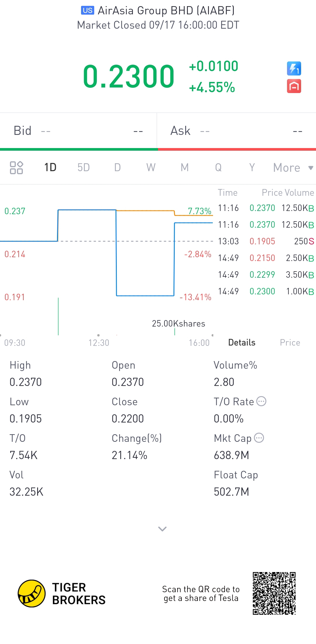Image resolution: width=316 pixels, height=644 pixels.
Task: Show the Details trade list tab
Action: [242, 343]
